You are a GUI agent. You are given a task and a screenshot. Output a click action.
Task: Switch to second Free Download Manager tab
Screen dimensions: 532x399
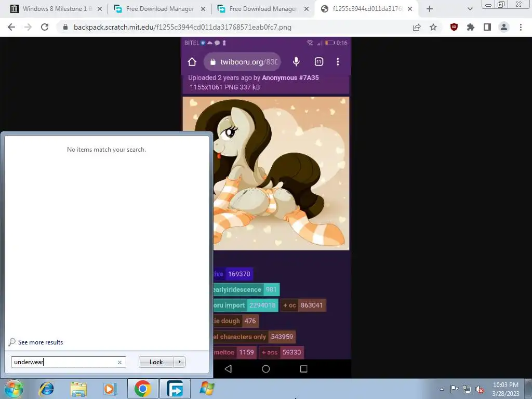262,9
